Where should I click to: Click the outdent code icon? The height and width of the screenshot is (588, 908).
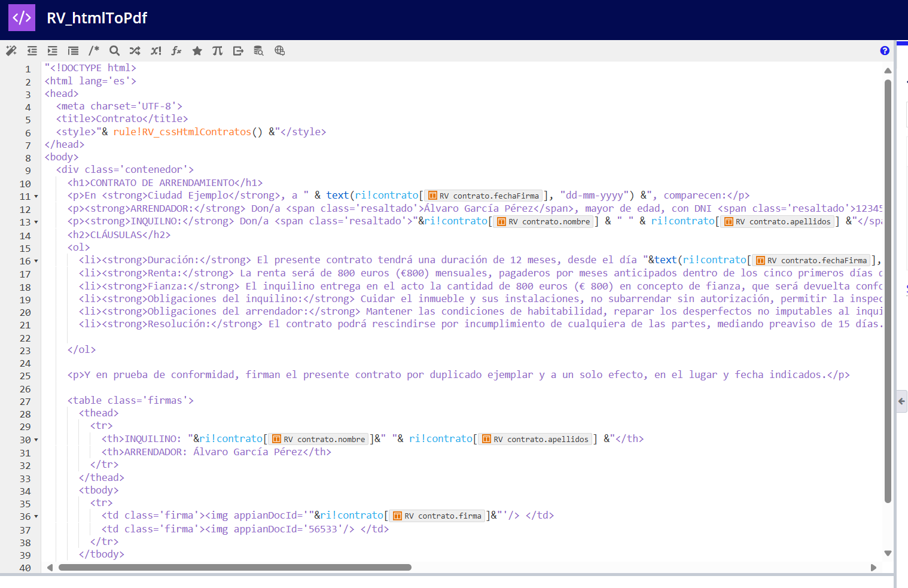click(32, 51)
